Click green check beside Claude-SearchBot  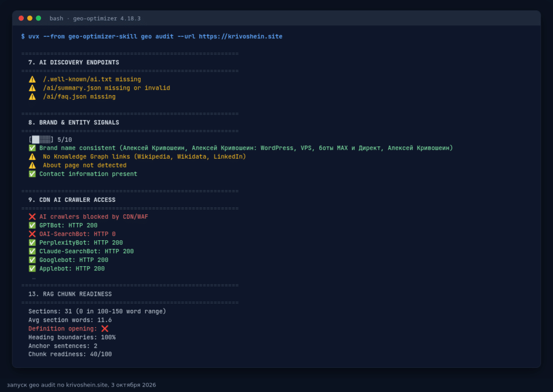tap(32, 252)
